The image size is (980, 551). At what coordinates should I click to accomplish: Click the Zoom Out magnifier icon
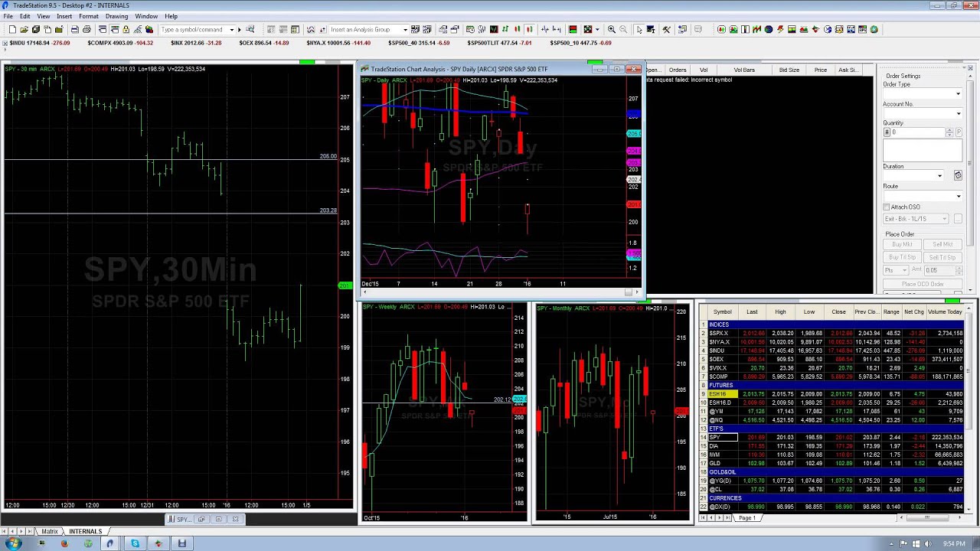[x=623, y=30]
